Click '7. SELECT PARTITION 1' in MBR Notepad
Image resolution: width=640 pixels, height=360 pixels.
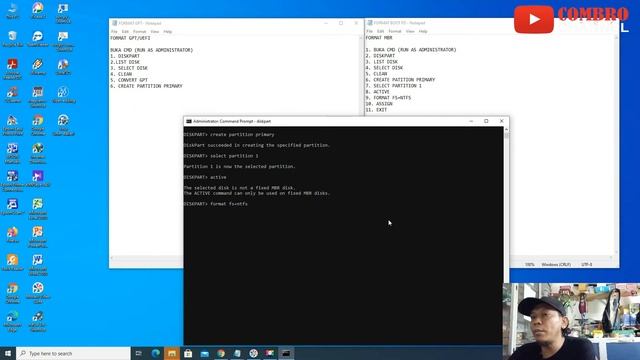tap(393, 86)
